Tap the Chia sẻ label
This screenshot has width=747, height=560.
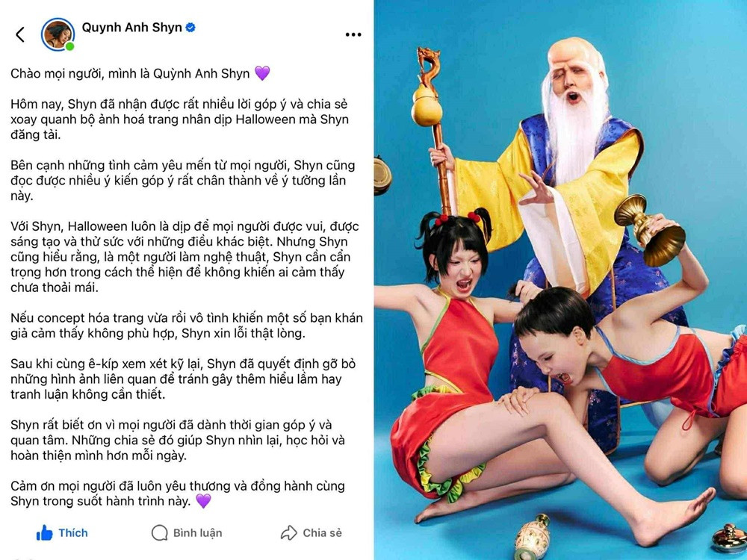tap(322, 533)
